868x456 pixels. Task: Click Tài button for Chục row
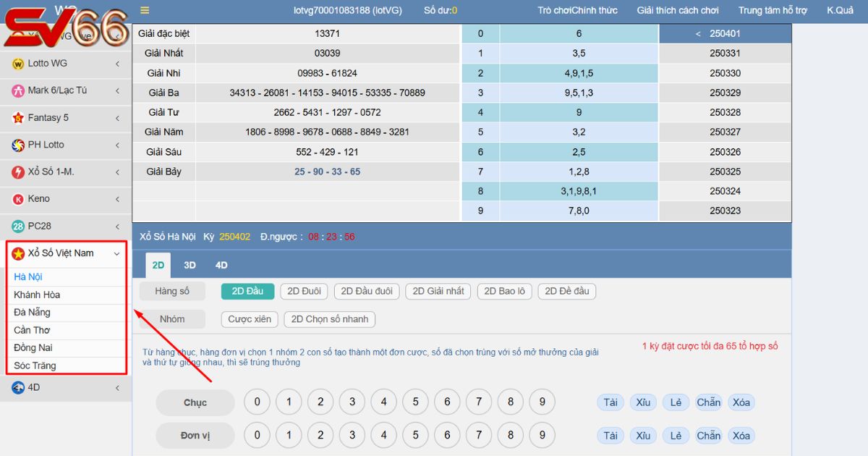(x=610, y=402)
